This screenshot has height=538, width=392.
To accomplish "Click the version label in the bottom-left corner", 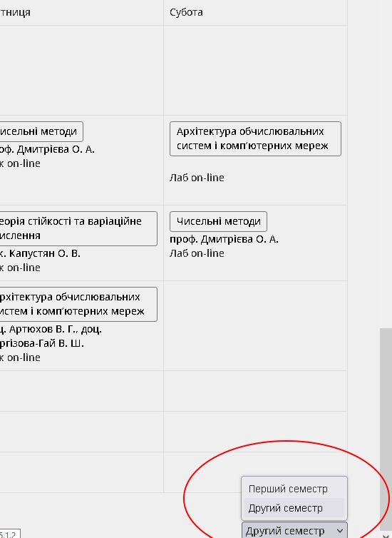I will [x=9, y=534].
